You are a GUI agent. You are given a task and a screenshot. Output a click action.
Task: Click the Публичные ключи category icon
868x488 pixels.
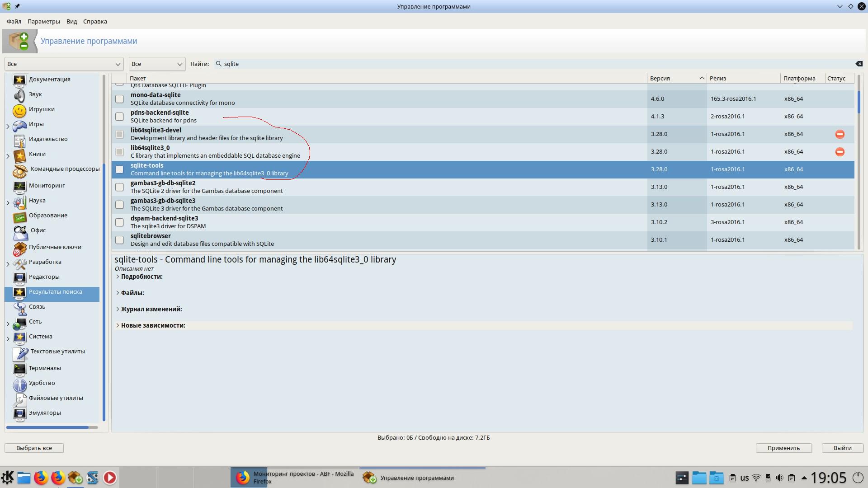tap(19, 248)
